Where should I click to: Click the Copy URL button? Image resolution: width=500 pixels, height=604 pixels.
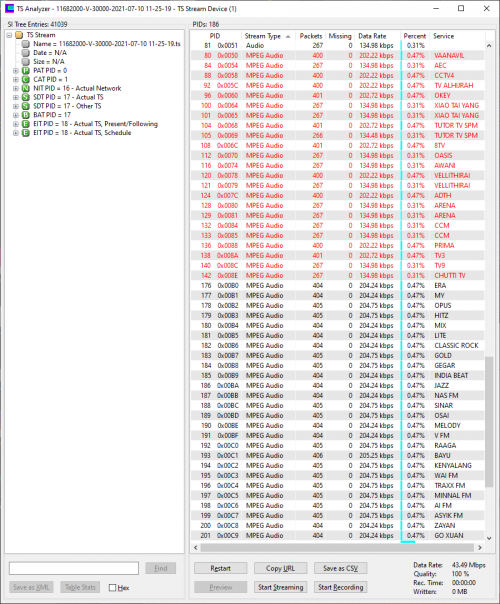click(280, 568)
